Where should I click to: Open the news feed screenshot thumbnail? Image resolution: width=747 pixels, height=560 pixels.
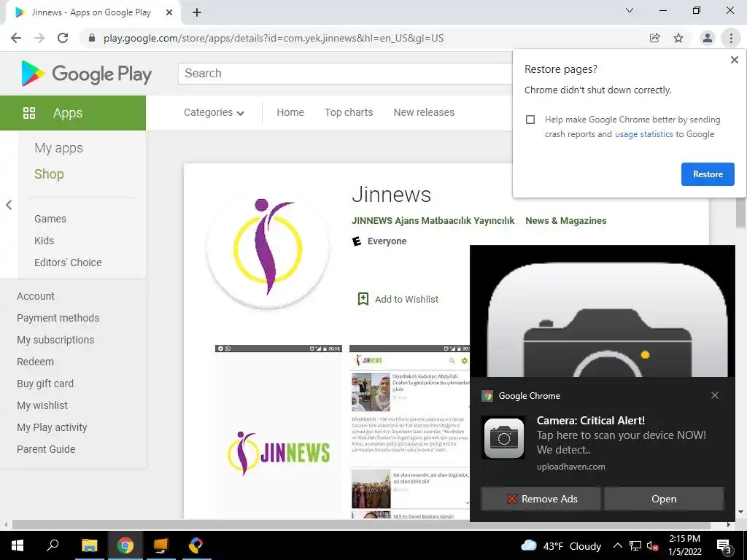pyautogui.click(x=410, y=431)
